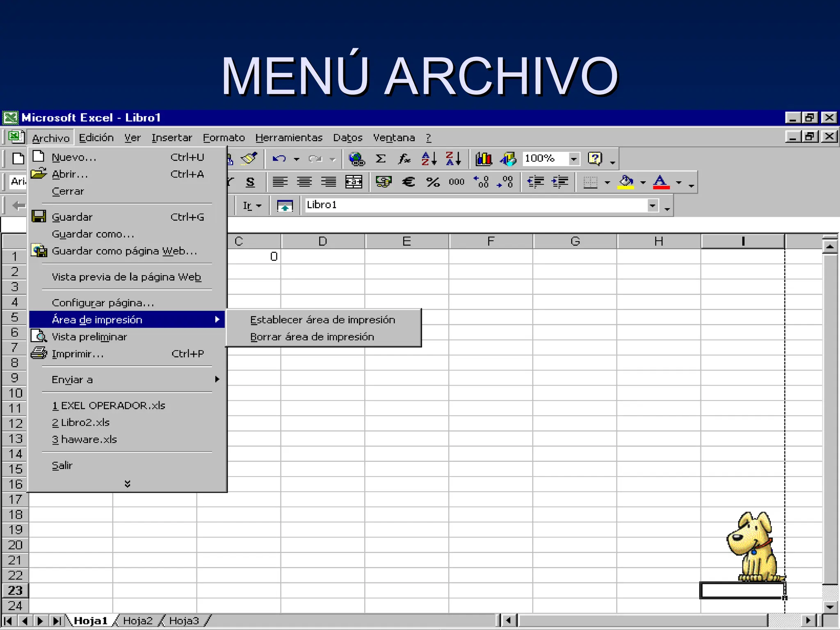The image size is (840, 630).
Task: Apply Euro style icon
Action: (x=408, y=182)
